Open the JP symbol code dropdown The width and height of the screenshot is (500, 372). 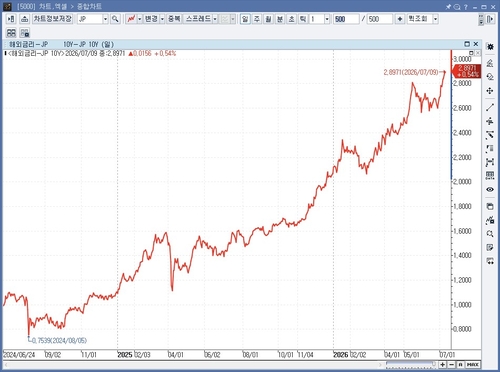[x=105, y=19]
